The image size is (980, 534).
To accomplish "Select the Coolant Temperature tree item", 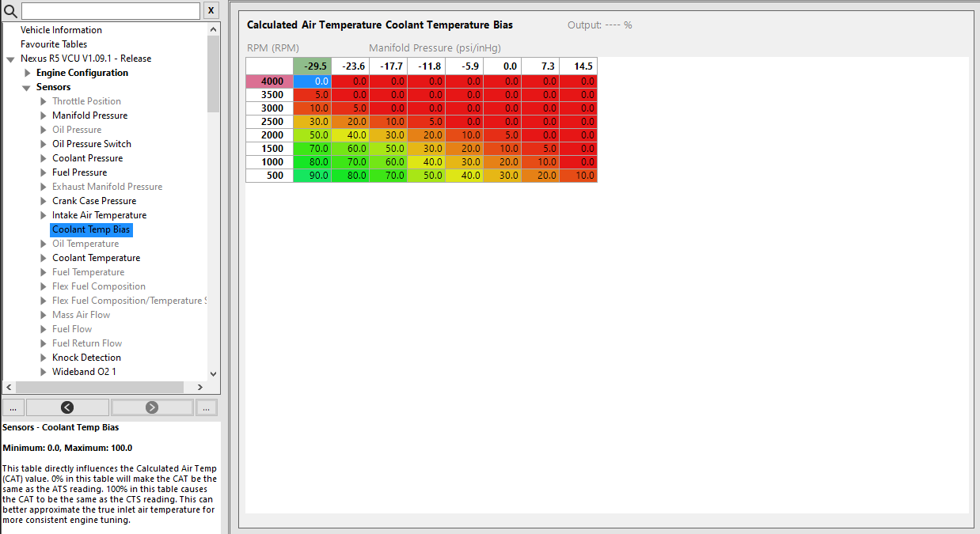I will click(96, 258).
